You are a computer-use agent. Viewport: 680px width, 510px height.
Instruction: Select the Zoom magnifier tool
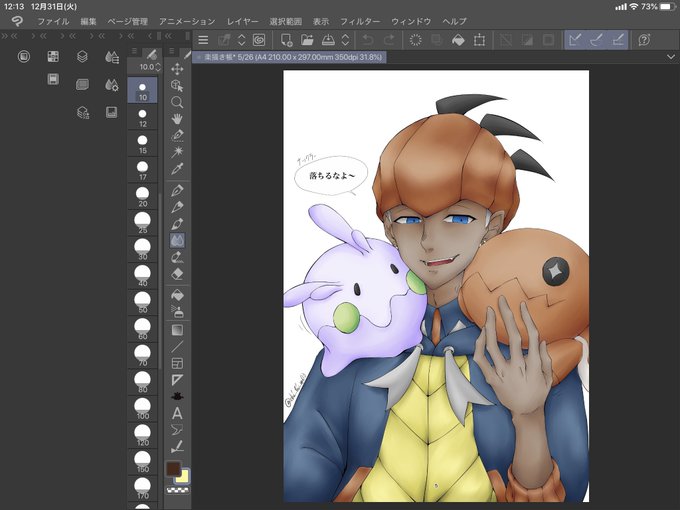(177, 102)
